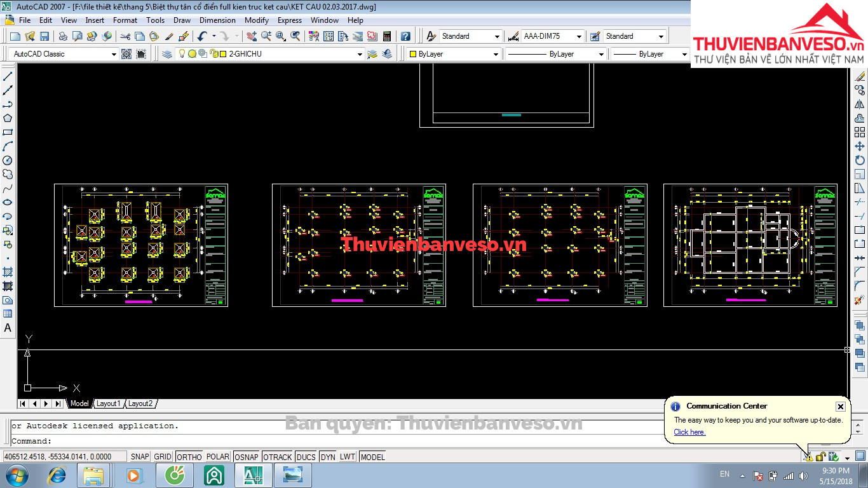Open the ByLayer color control swatch
The width and height of the screenshot is (868, 488).
(453, 55)
